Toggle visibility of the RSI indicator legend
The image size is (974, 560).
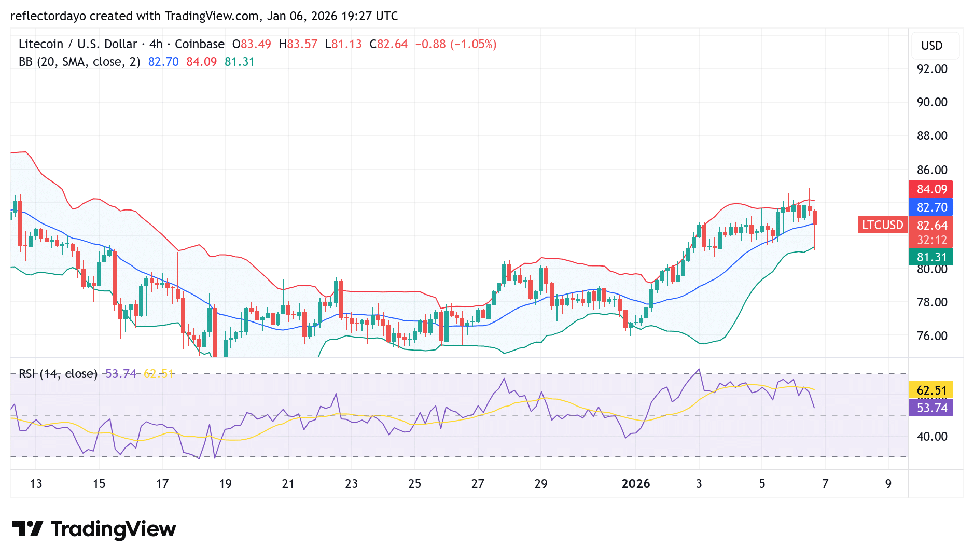coord(57,373)
